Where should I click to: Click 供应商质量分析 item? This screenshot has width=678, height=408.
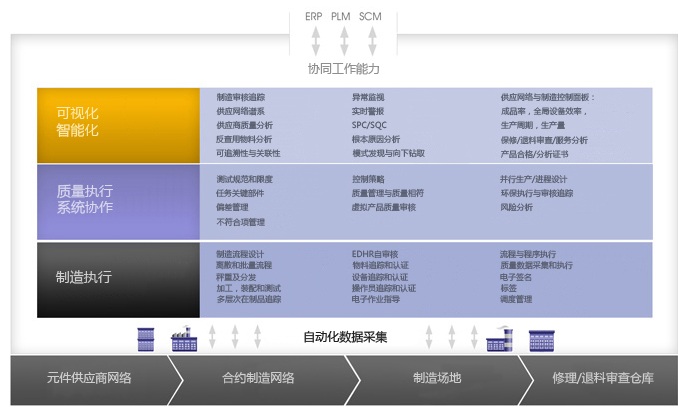(x=244, y=125)
